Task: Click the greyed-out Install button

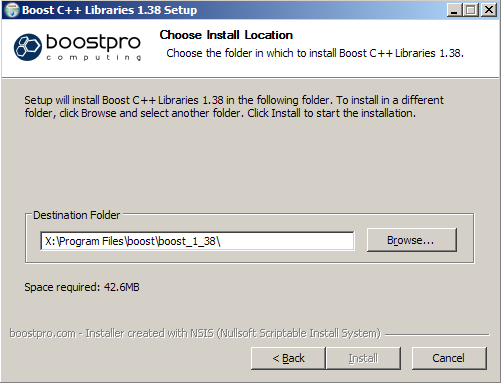Action: pyautogui.click(x=363, y=358)
